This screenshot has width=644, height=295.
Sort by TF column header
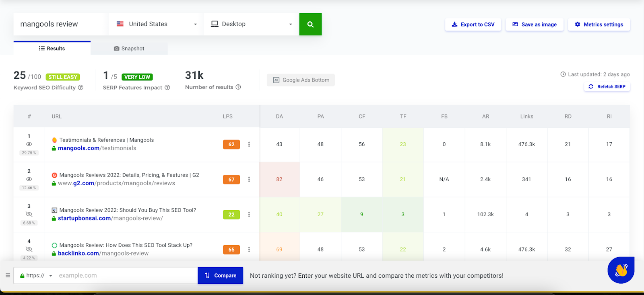(x=403, y=117)
